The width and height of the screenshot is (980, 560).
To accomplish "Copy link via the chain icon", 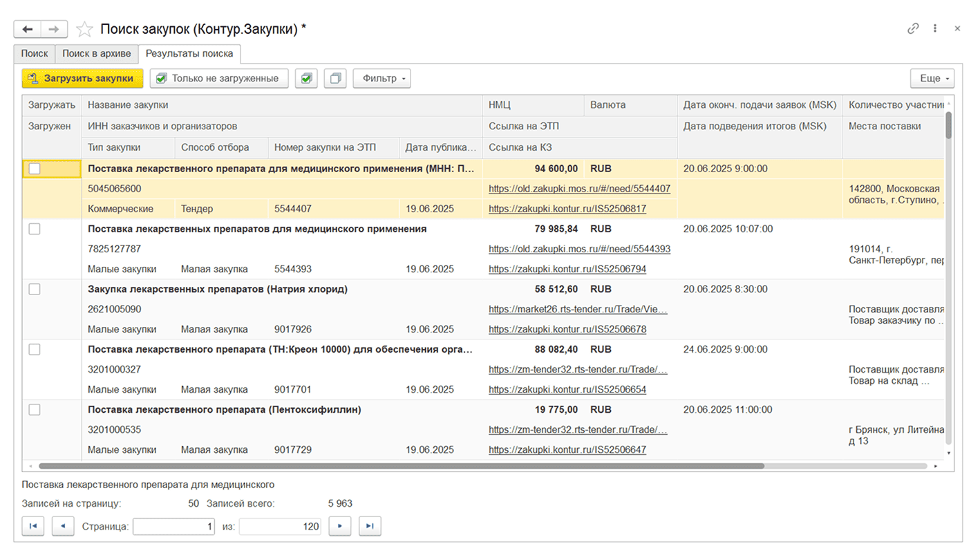I will point(913,29).
